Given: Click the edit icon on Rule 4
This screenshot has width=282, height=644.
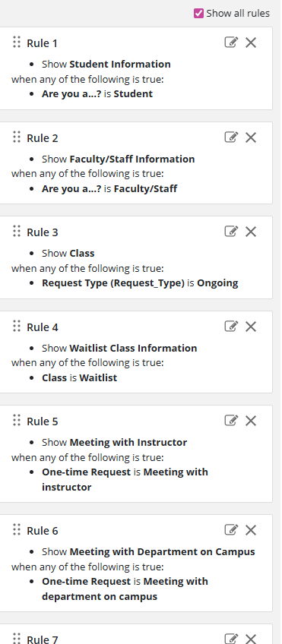Looking at the screenshot, I should pyautogui.click(x=231, y=326).
